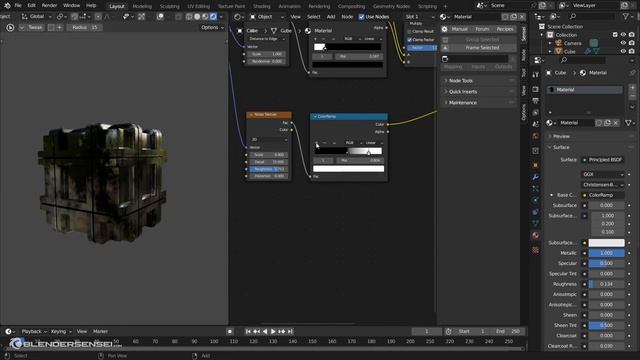The image size is (640, 360).
Task: Disable Camera in renders
Action: coord(632,43)
